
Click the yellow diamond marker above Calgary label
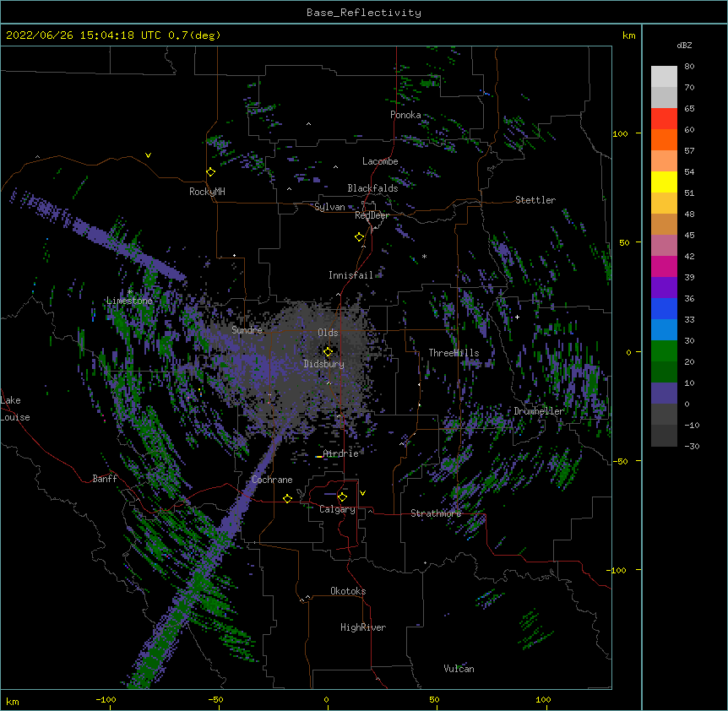342,497
